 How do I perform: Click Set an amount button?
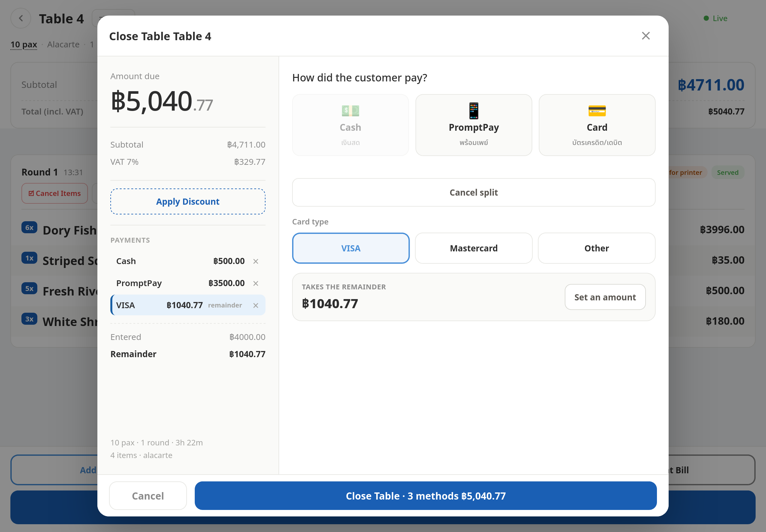tap(605, 297)
